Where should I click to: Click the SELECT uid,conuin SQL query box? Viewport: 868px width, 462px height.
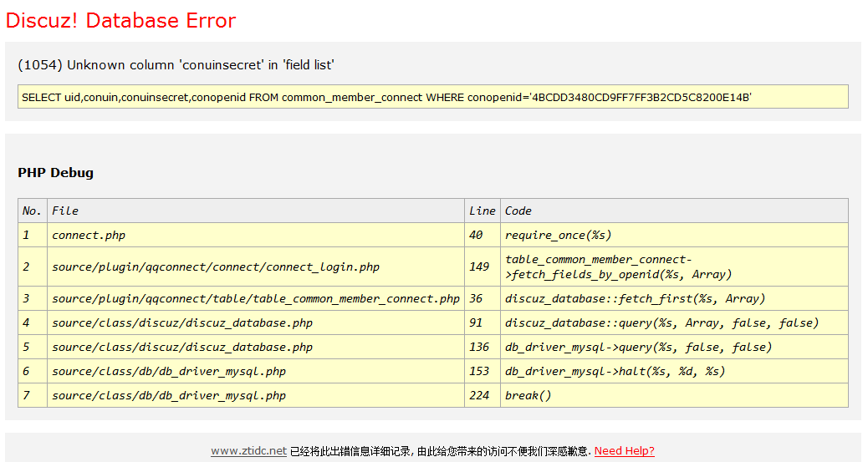(433, 97)
